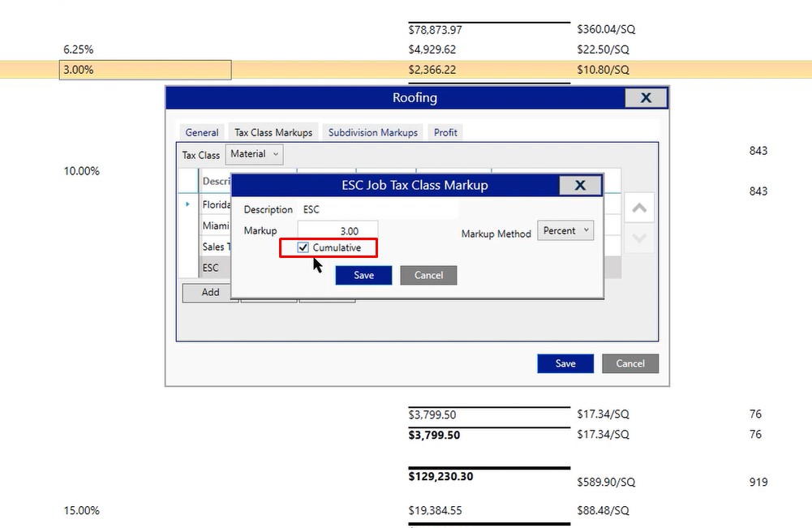Cancel the ESC markup dialog
The image size is (812, 528).
428,275
